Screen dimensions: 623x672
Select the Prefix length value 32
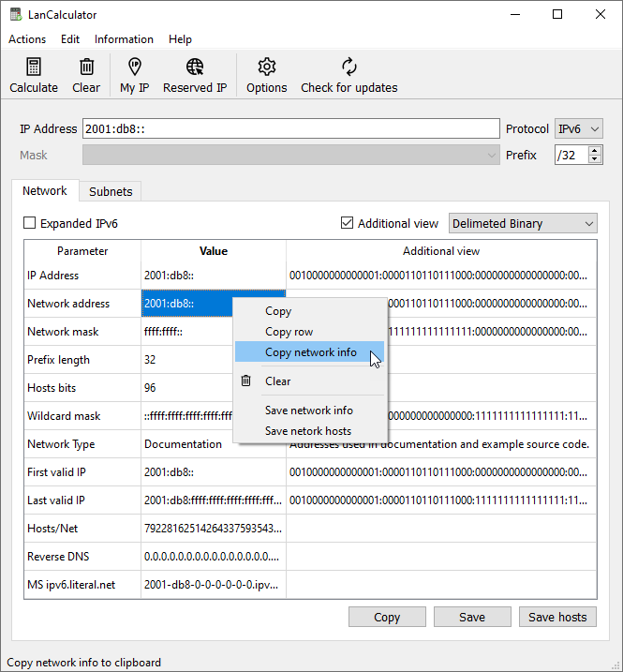(x=186, y=360)
